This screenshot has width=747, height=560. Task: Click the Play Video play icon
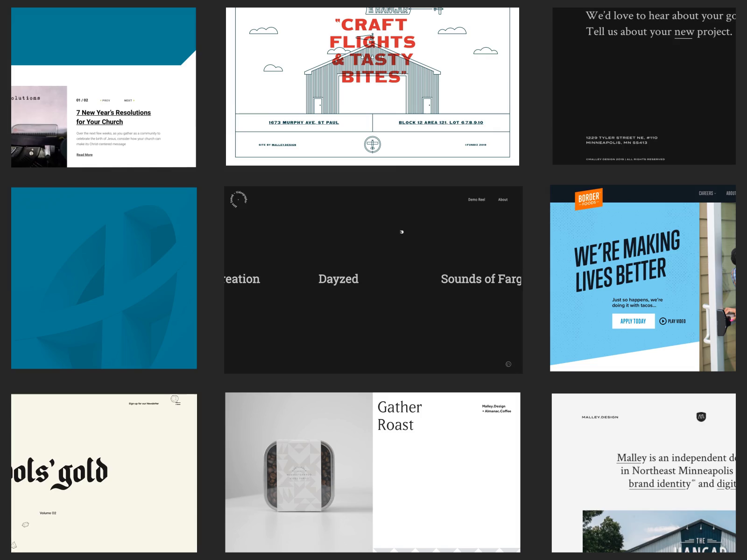click(663, 321)
